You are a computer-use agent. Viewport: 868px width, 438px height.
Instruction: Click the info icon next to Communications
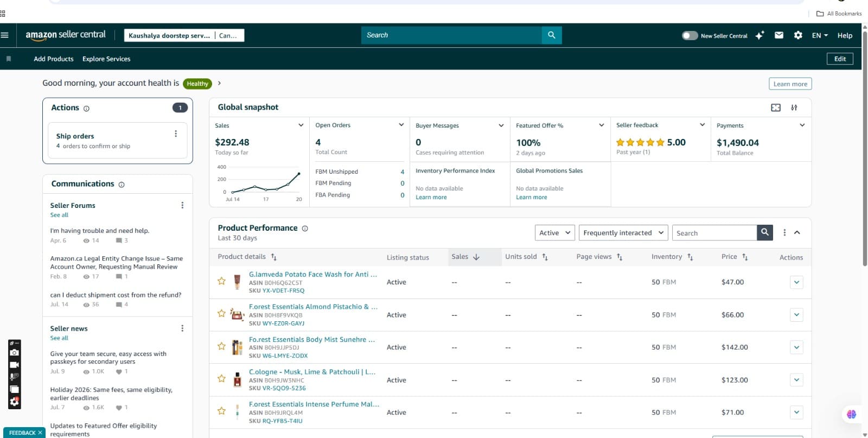tap(122, 185)
